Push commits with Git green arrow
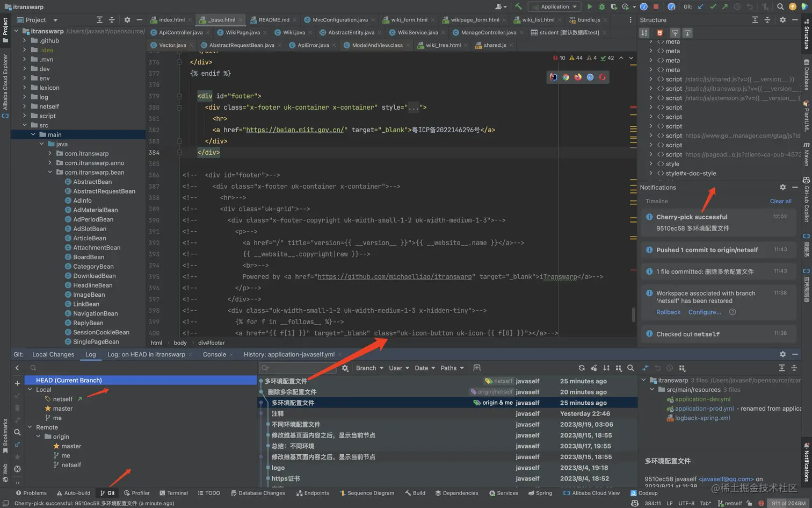 (x=725, y=6)
